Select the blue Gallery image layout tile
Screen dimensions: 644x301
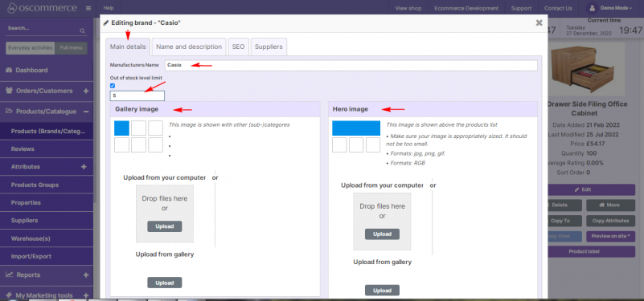121,128
